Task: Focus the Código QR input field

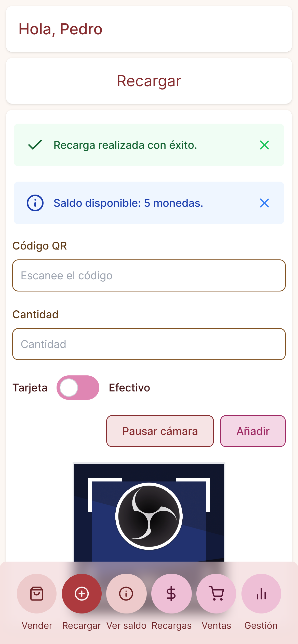Action: tap(149, 275)
